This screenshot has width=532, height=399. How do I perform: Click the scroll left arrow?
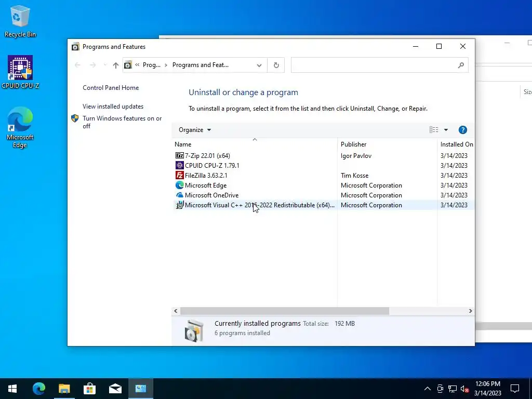[176, 311]
